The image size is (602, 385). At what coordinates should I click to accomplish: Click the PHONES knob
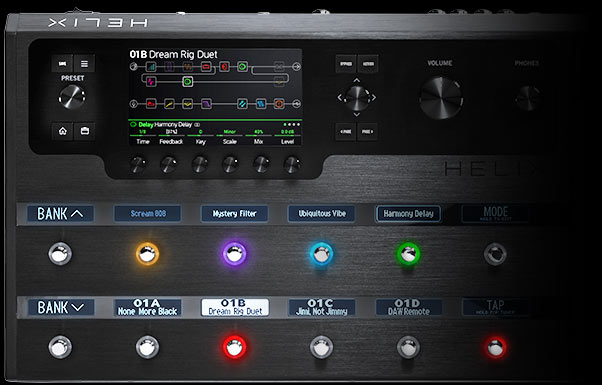coord(528,99)
